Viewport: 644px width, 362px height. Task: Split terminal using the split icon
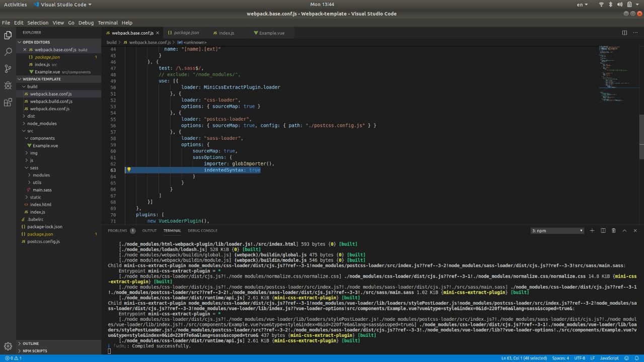pos(603,231)
